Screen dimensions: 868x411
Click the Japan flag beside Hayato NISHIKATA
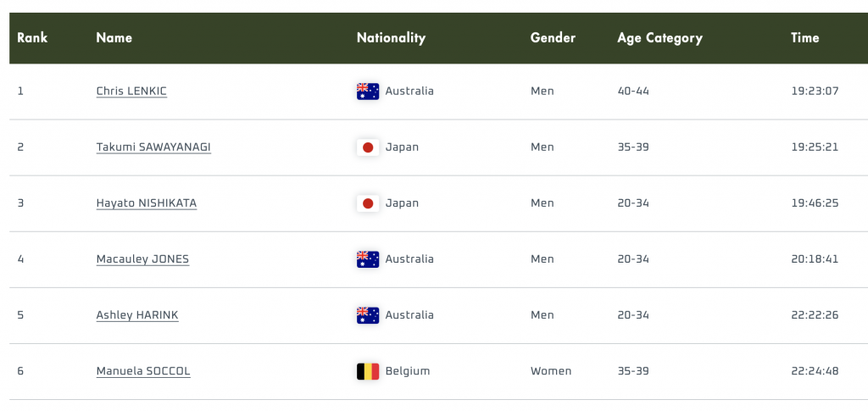point(368,203)
